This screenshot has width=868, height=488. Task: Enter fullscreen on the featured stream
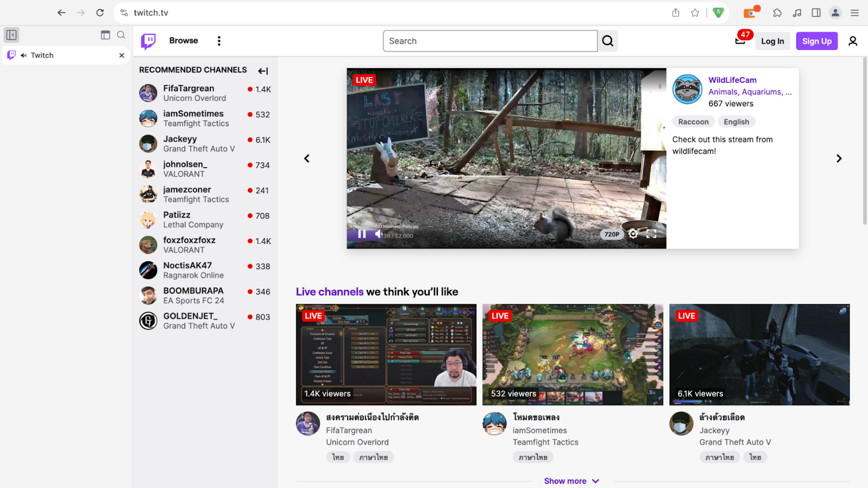click(x=652, y=234)
